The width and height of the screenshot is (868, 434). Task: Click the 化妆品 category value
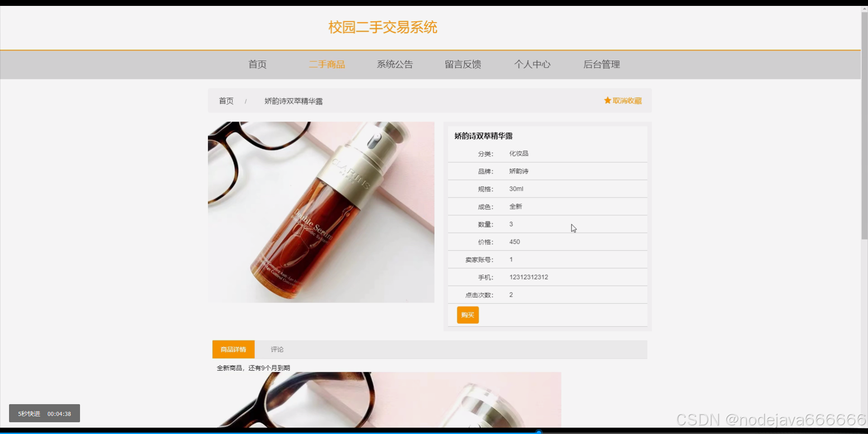point(519,153)
